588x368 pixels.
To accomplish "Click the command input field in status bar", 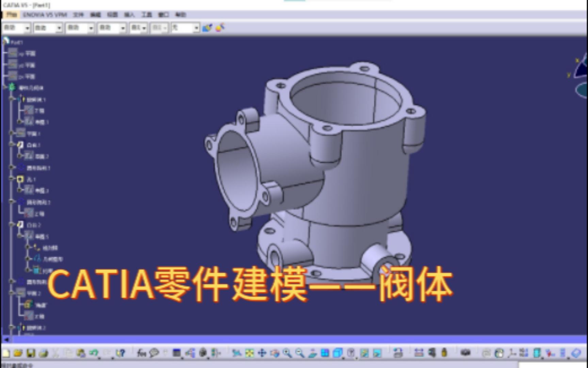I will 553,365.
